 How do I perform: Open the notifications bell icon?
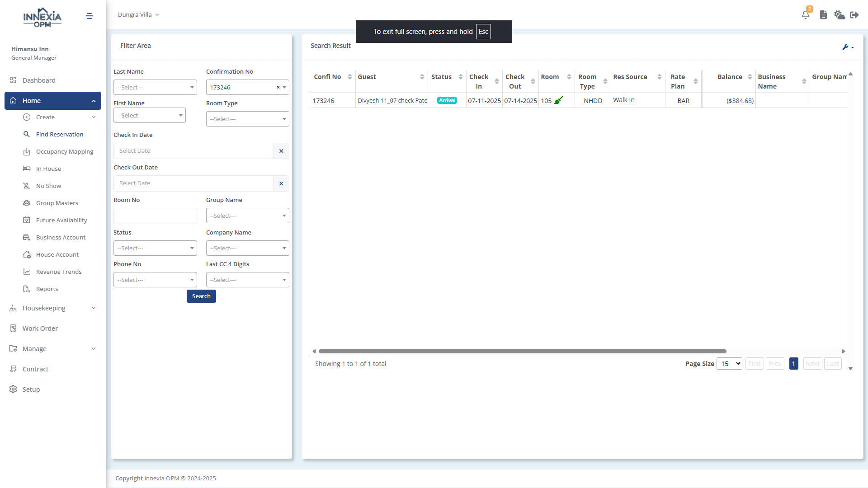click(806, 15)
